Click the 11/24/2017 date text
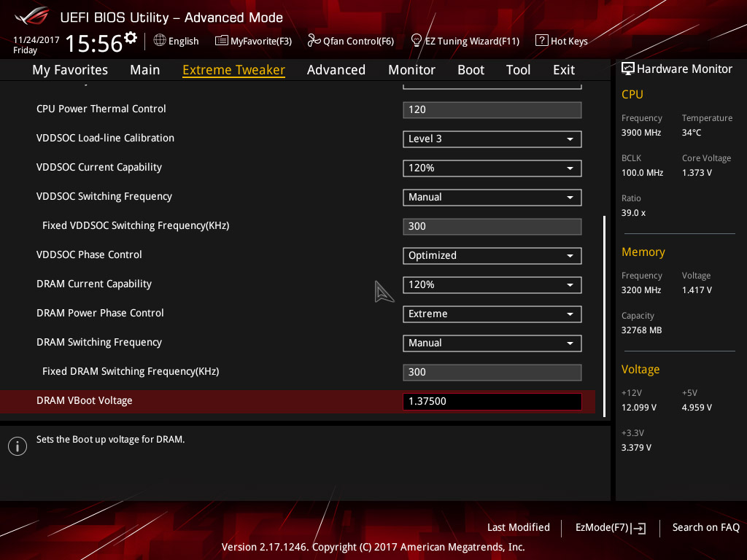Image resolution: width=747 pixels, height=560 pixels. pyautogui.click(x=36, y=40)
